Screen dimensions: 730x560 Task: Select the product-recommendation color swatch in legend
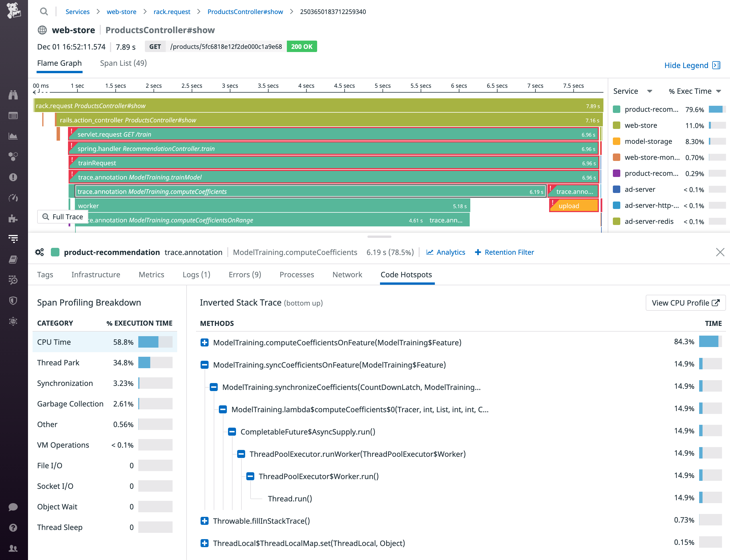616,109
